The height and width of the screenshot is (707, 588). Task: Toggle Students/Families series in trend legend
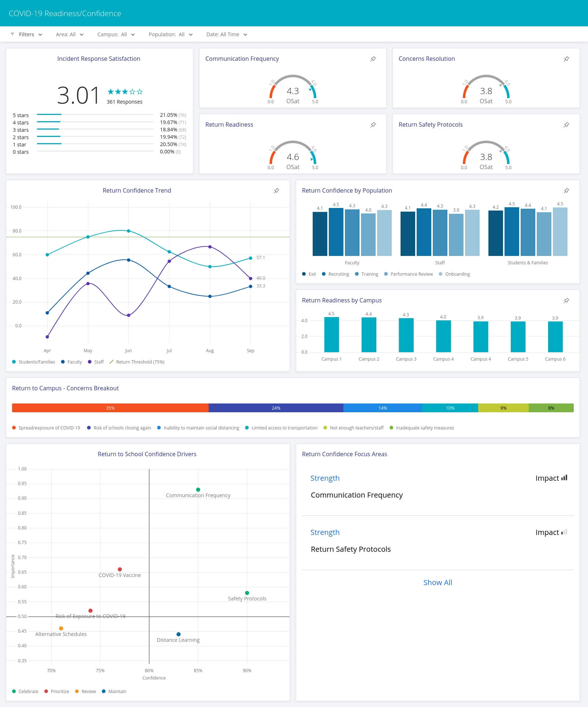(x=33, y=362)
